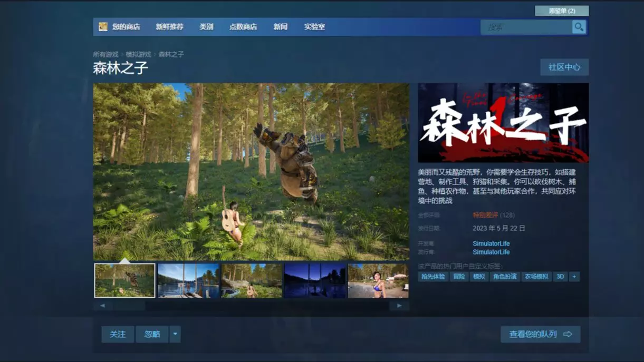
Task: Select the 模拟 tag
Action: pyautogui.click(x=479, y=276)
